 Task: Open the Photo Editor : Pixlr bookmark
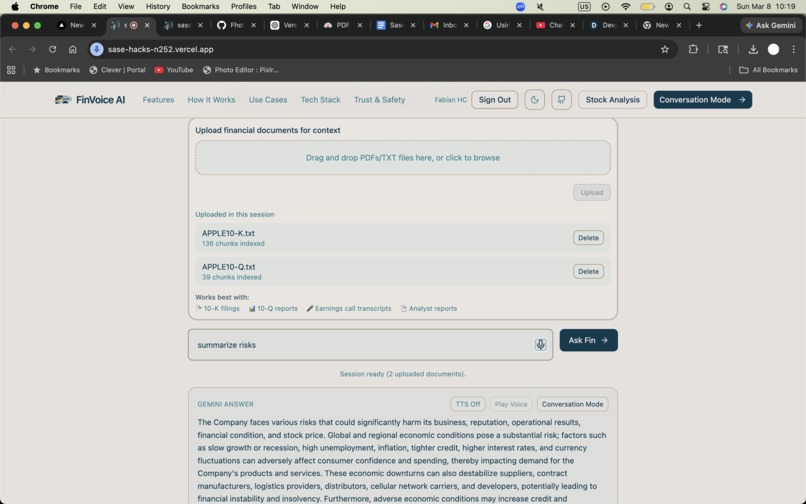point(241,70)
